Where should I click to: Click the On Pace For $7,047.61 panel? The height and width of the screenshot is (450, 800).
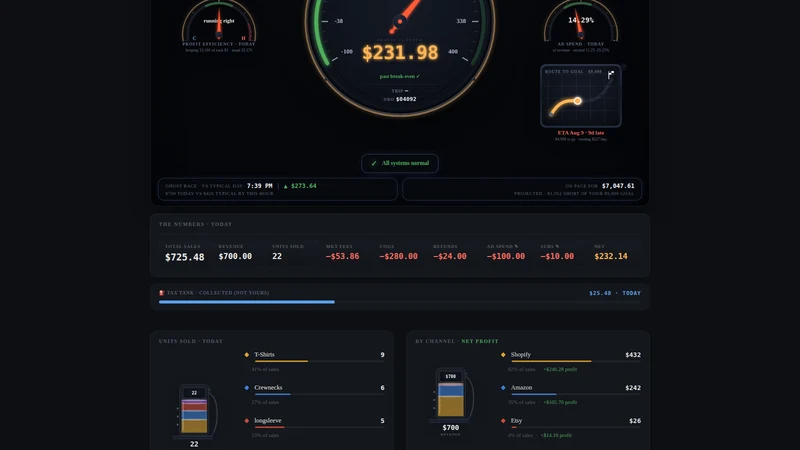(522, 189)
